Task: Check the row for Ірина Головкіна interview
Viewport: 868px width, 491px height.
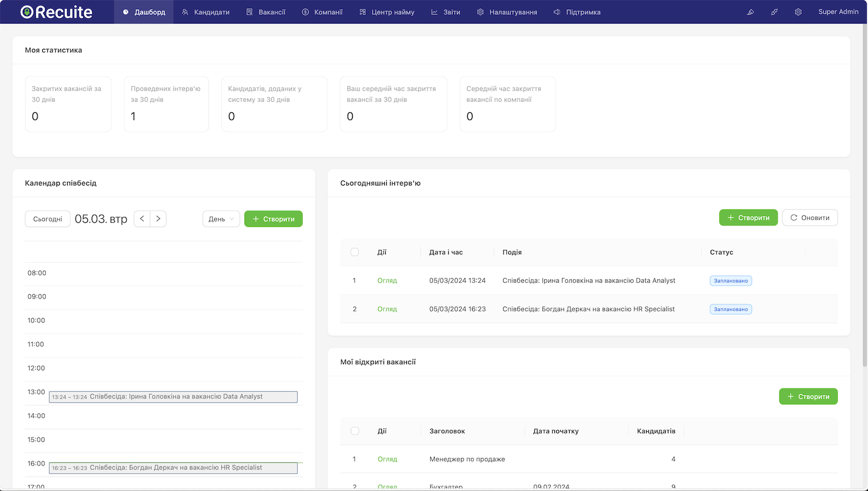Action: pyautogui.click(x=355, y=280)
